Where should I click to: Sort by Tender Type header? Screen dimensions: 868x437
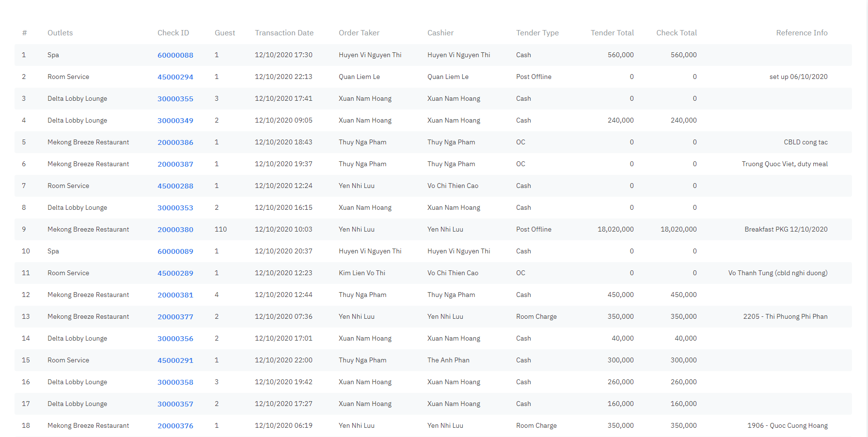537,33
